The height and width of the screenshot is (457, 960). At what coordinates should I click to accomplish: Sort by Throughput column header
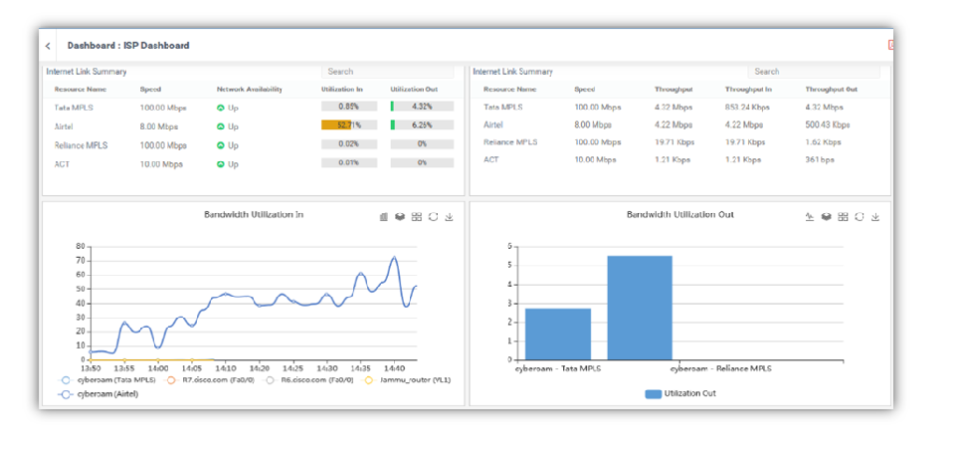(673, 89)
